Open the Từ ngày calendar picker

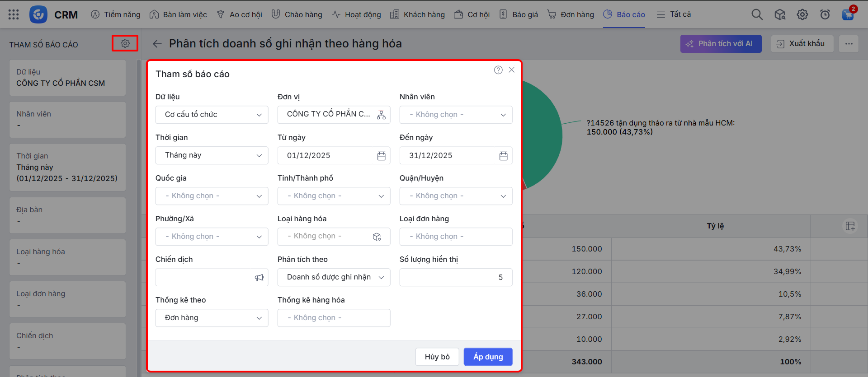tap(381, 156)
